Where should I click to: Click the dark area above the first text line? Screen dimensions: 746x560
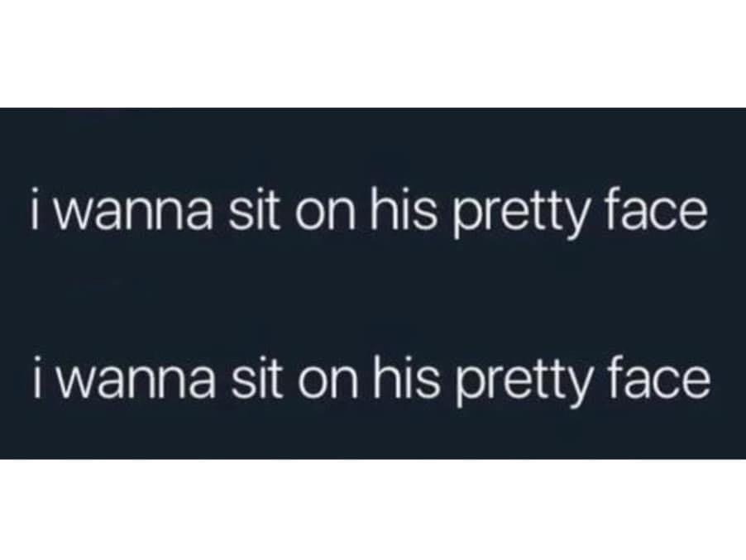(x=373, y=147)
